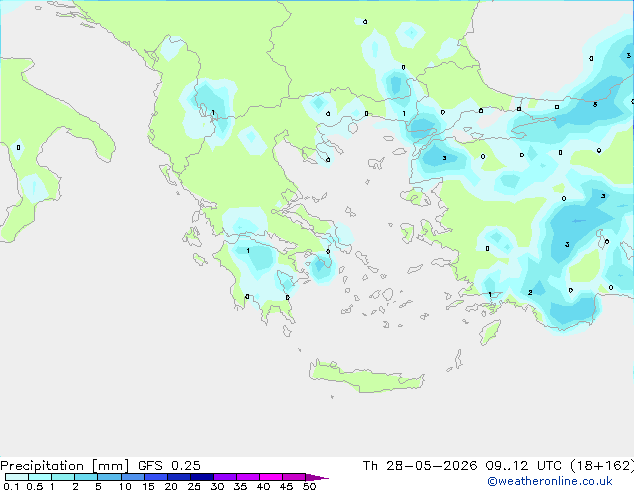
Task: Click the 30–35 mm purple legend swatch
Action: coord(225,477)
